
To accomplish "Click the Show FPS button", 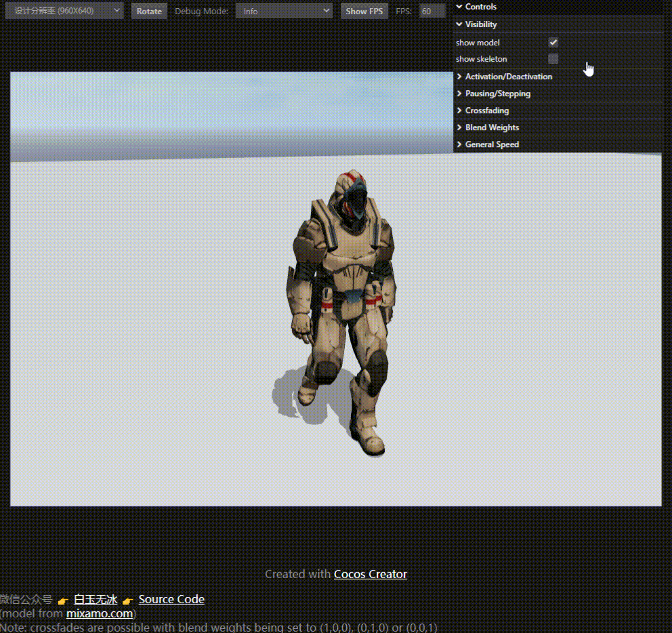I will pyautogui.click(x=364, y=11).
